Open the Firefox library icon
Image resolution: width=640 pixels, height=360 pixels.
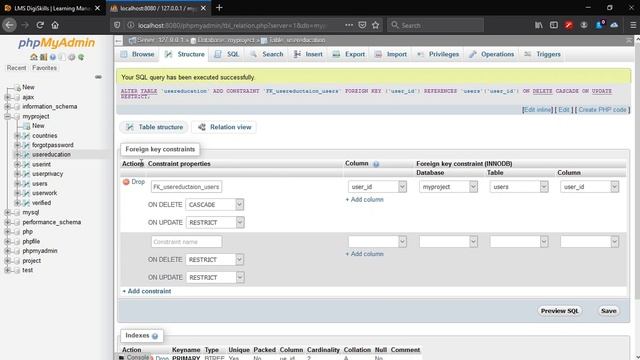tap(539, 25)
